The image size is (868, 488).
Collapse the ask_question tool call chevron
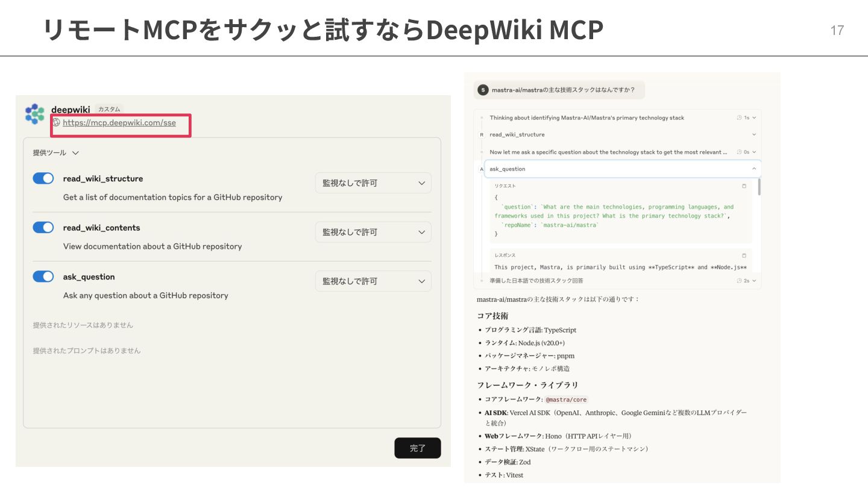754,169
